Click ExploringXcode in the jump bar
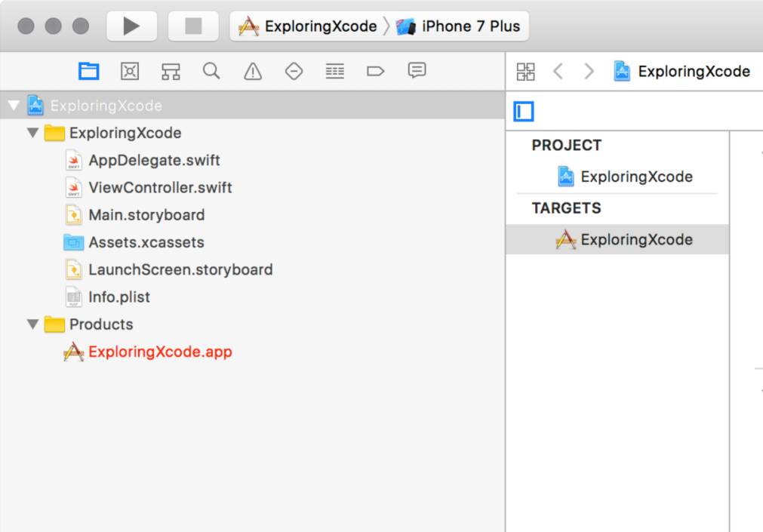 coord(682,72)
